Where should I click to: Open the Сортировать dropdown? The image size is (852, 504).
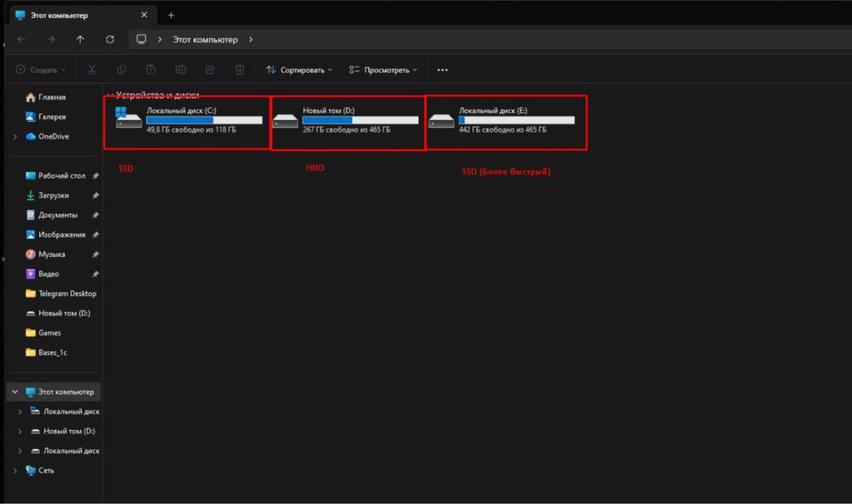pyautogui.click(x=299, y=70)
